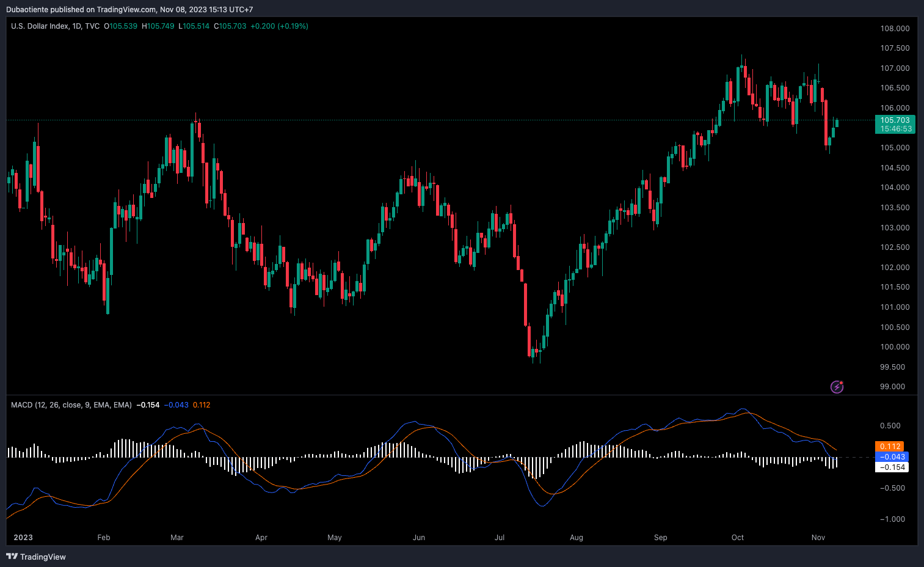This screenshot has height=567, width=924.
Task: Click the −1.000 level on MACD scale
Action: click(x=892, y=519)
